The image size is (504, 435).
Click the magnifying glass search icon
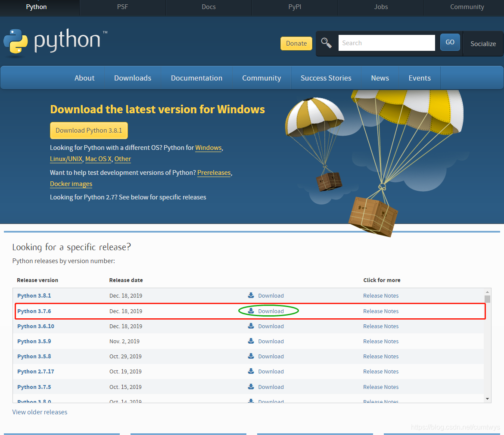pos(326,43)
